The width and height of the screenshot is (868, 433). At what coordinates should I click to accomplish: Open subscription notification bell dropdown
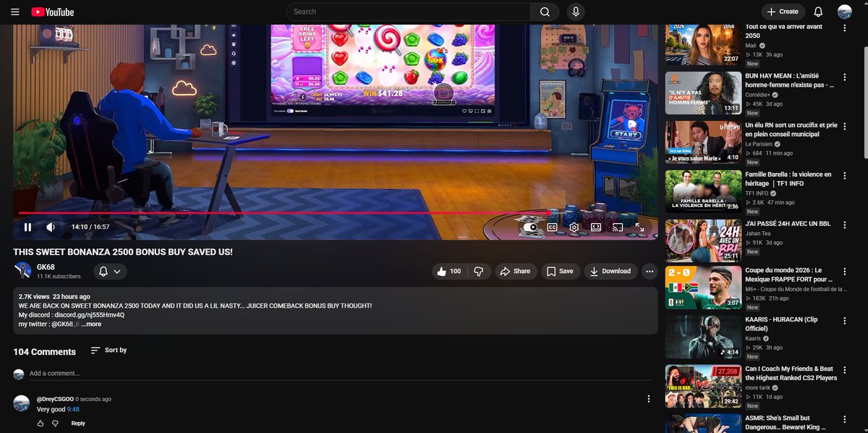109,272
